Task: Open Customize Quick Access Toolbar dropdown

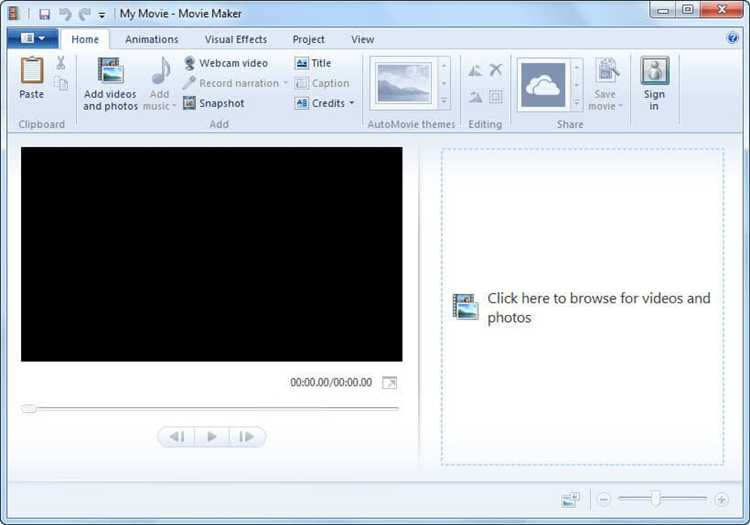Action: (x=101, y=15)
